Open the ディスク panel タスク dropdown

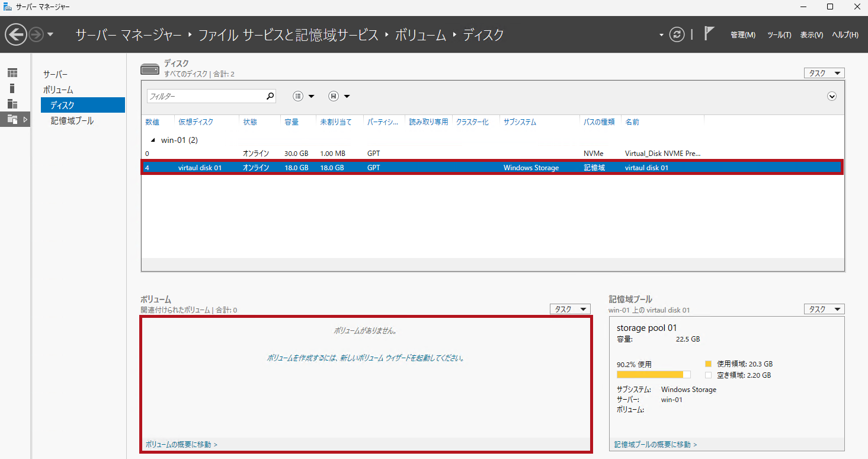(x=824, y=73)
